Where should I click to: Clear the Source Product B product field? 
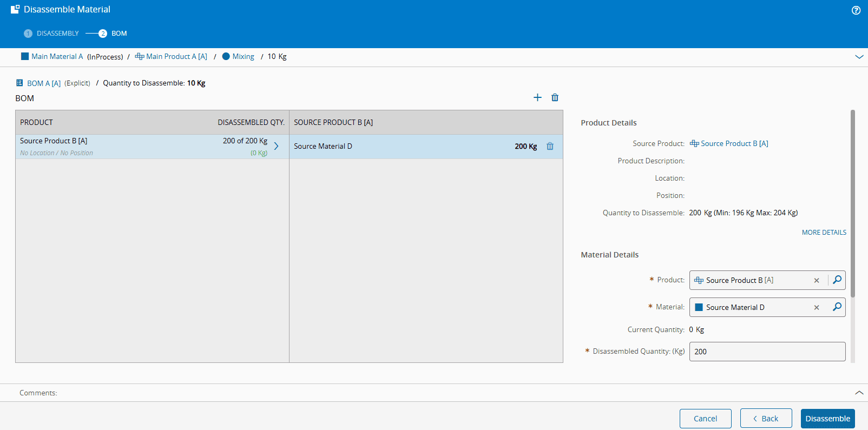tap(817, 280)
